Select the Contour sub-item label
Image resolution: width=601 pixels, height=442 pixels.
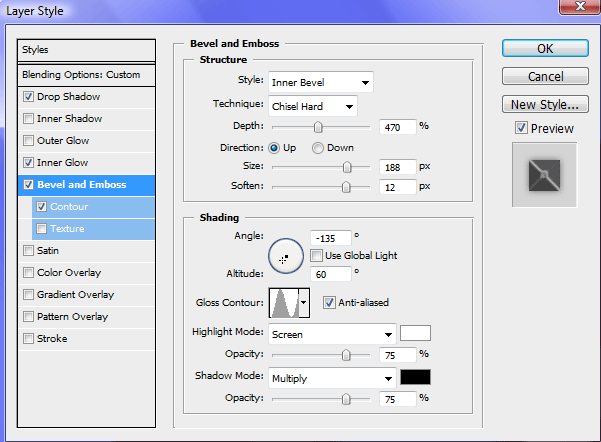[x=69, y=207]
